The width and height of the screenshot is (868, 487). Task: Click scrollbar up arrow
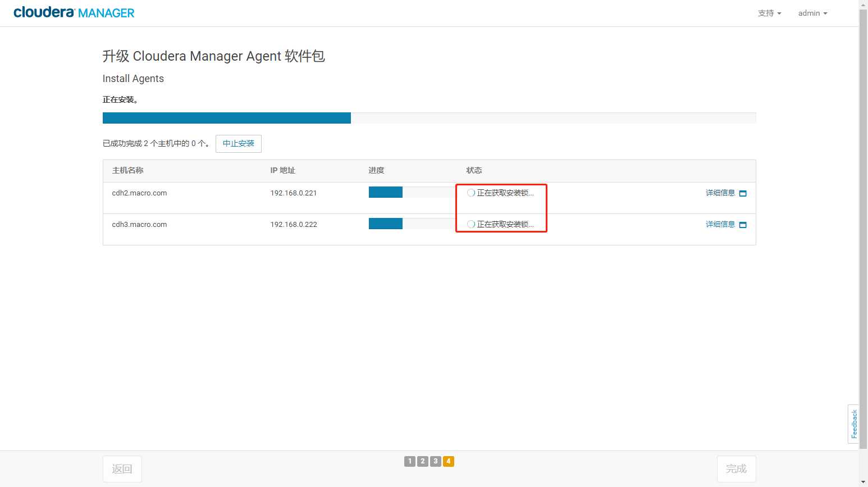tap(864, 4)
